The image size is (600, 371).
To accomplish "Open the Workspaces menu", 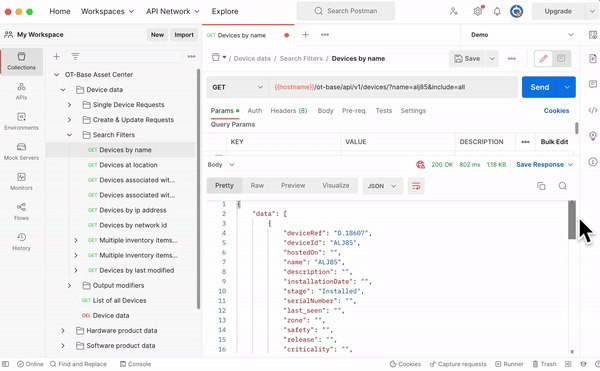I will coord(108,11).
